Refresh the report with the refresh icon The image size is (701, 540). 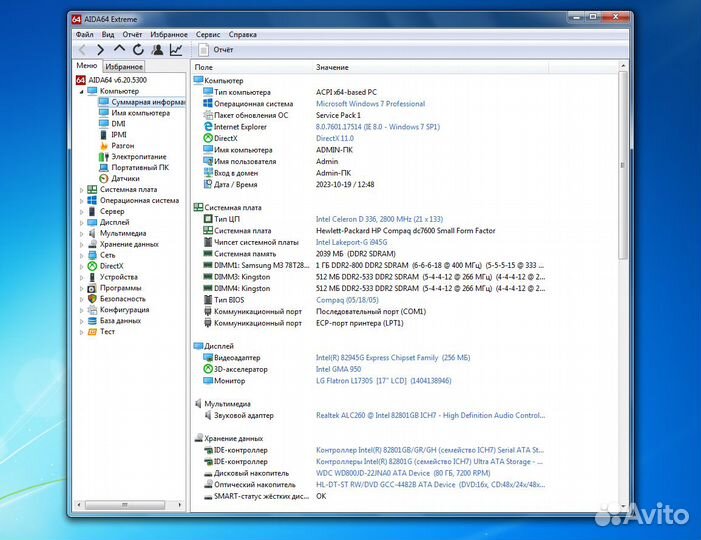tap(138, 50)
